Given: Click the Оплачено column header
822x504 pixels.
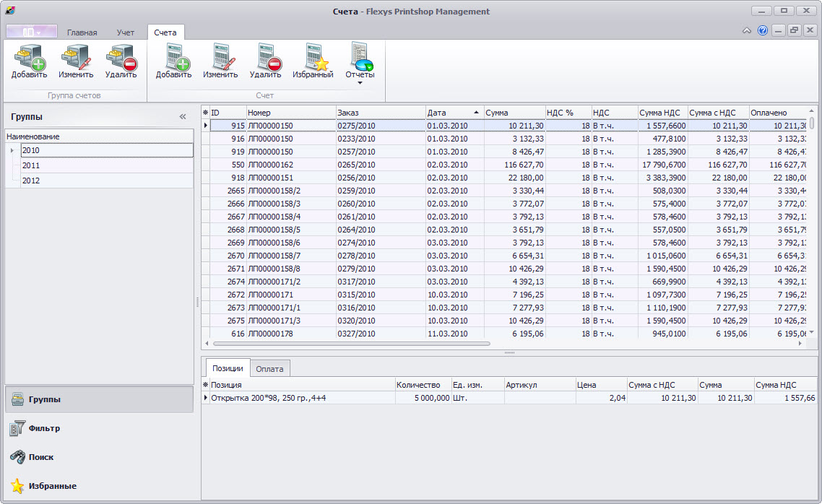Looking at the screenshot, I should 778,113.
